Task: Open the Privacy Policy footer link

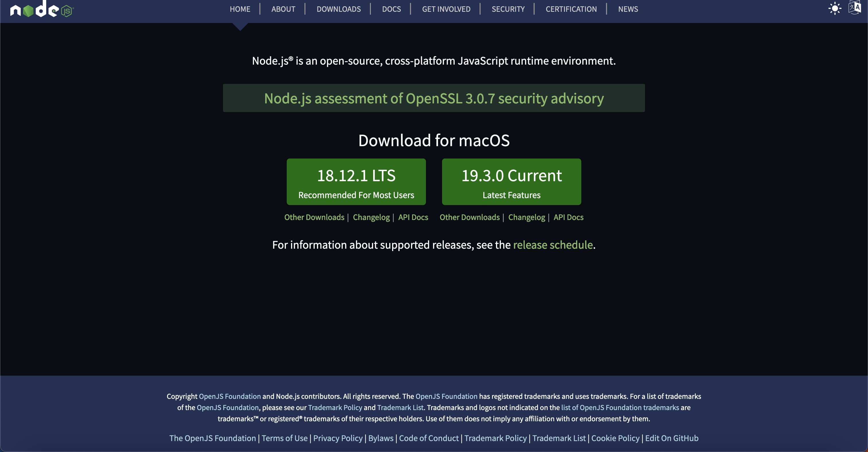Action: tap(338, 438)
